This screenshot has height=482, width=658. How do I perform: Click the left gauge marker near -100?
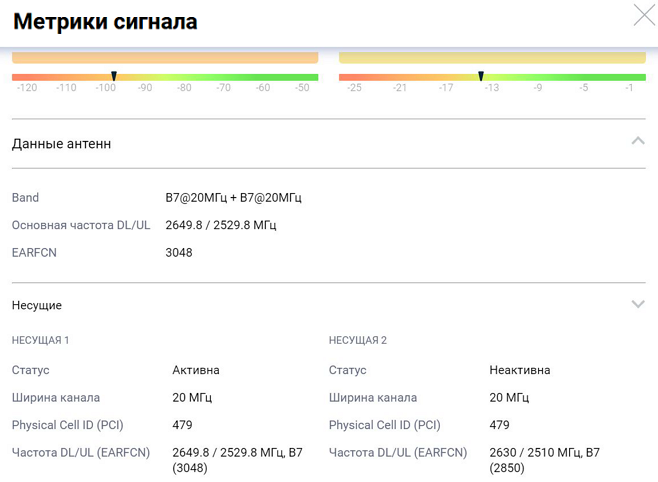coord(114,76)
